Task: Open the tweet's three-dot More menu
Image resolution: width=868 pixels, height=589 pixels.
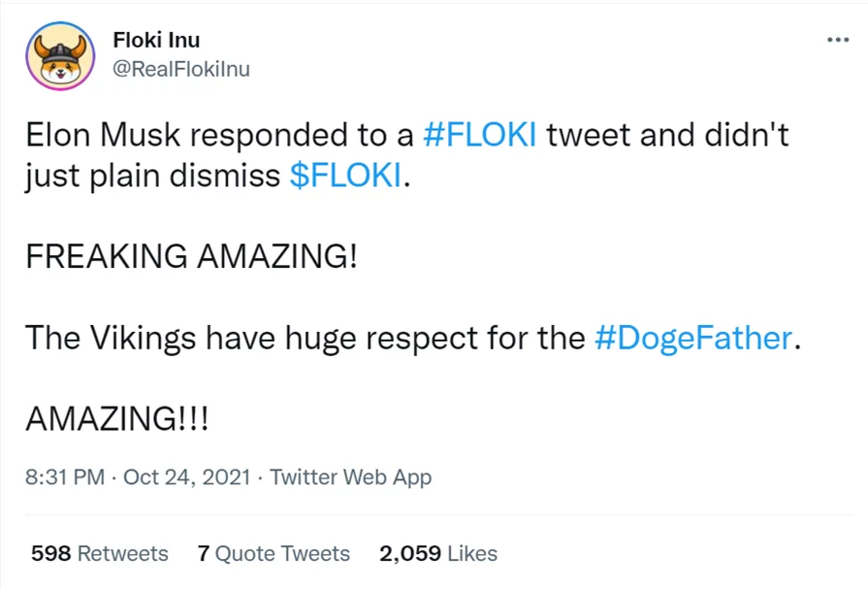Action: pos(837,40)
